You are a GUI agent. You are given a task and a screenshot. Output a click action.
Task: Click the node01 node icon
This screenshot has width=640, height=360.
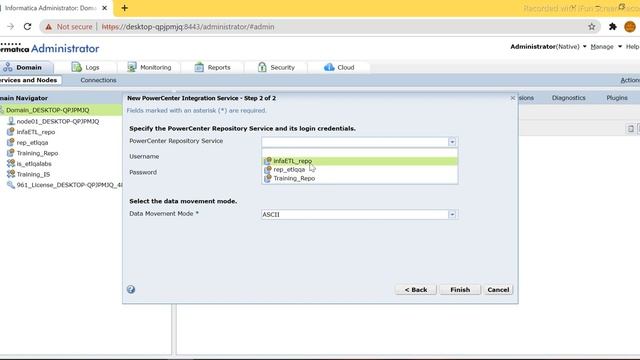(11, 121)
